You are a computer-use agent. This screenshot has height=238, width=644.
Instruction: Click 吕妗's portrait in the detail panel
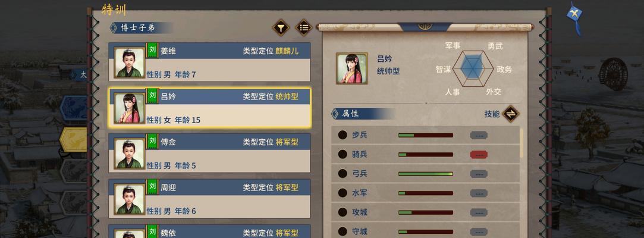(x=352, y=68)
